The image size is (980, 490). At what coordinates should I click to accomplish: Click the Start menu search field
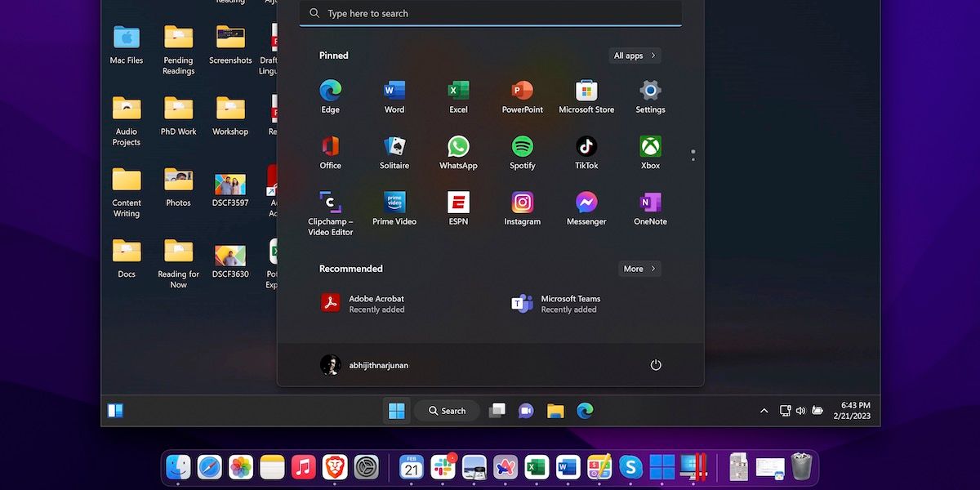coord(490,14)
